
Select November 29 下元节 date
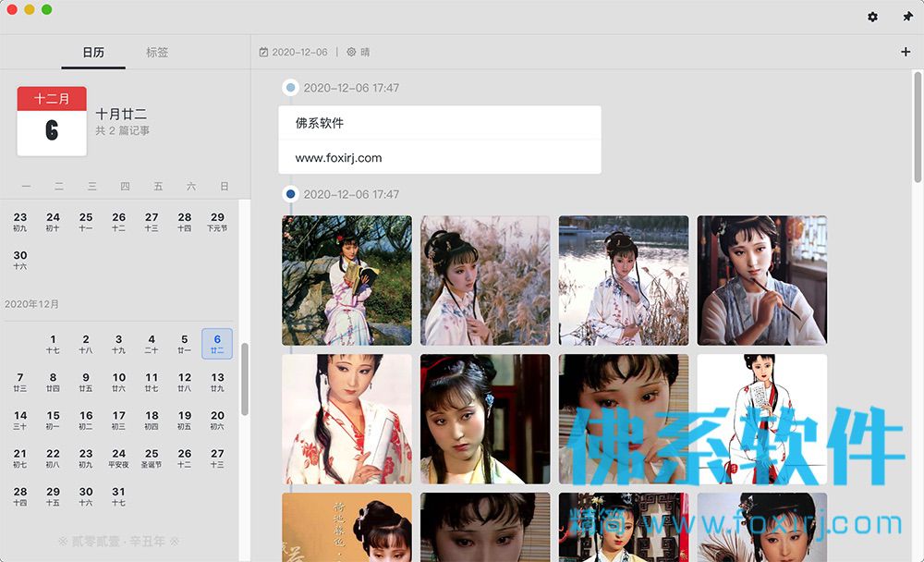point(217,222)
